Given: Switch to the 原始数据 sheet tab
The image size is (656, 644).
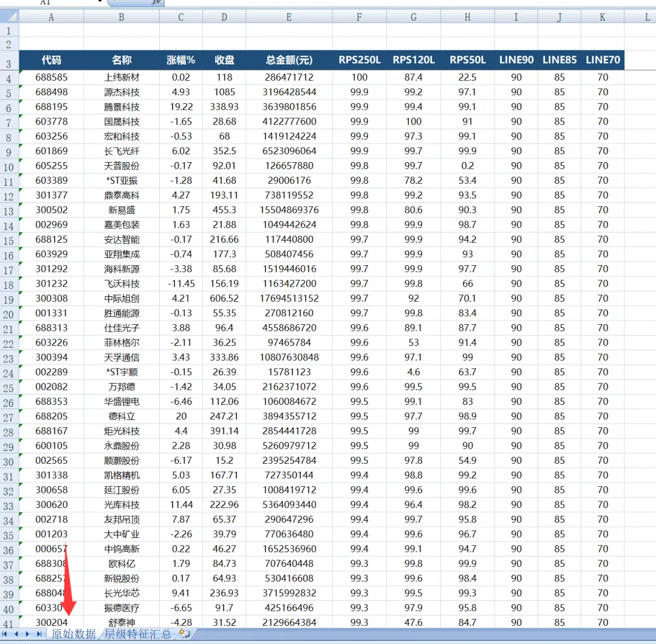Looking at the screenshot, I should [73, 634].
